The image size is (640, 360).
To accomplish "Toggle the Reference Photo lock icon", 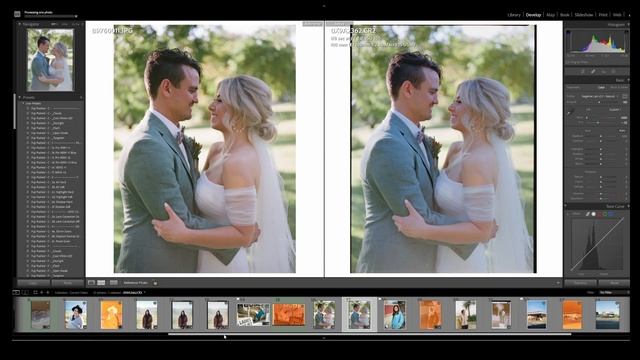I will pyautogui.click(x=155, y=282).
